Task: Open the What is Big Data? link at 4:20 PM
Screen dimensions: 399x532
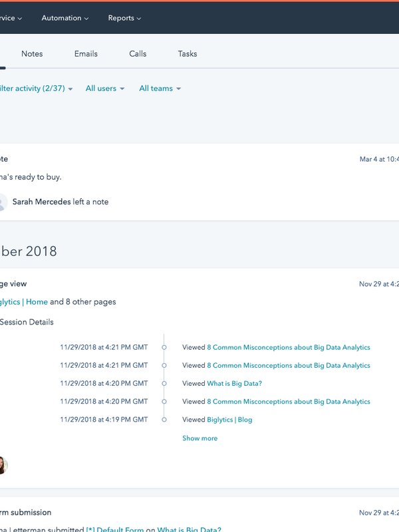Action: click(234, 384)
